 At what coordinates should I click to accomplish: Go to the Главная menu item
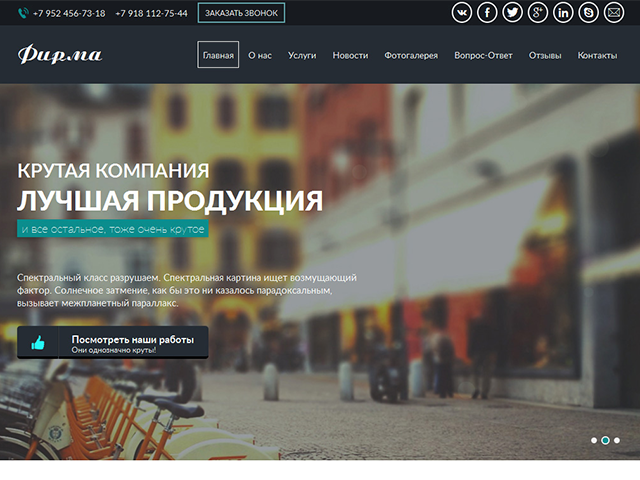click(x=218, y=55)
